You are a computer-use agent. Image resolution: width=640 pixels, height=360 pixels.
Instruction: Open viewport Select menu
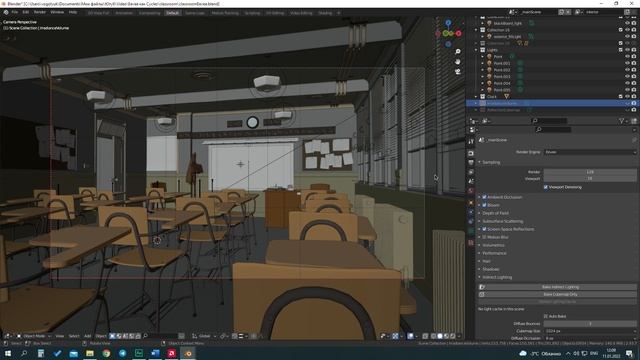(74, 336)
